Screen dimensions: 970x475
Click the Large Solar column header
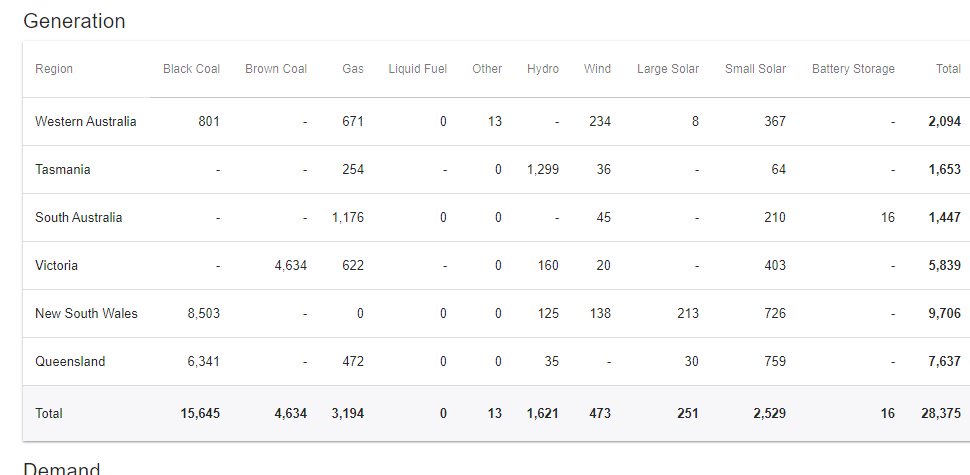click(x=668, y=69)
